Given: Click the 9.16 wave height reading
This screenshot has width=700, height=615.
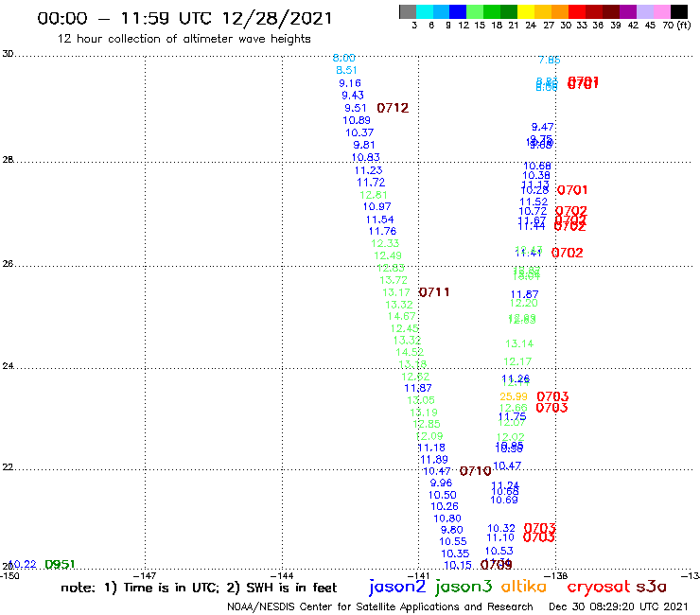Looking at the screenshot, I should (350, 83).
